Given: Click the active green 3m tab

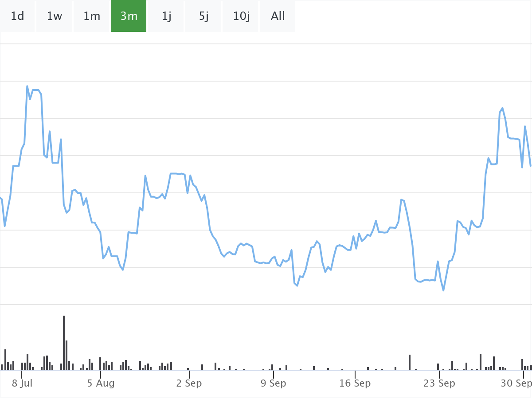Looking at the screenshot, I should [129, 16].
